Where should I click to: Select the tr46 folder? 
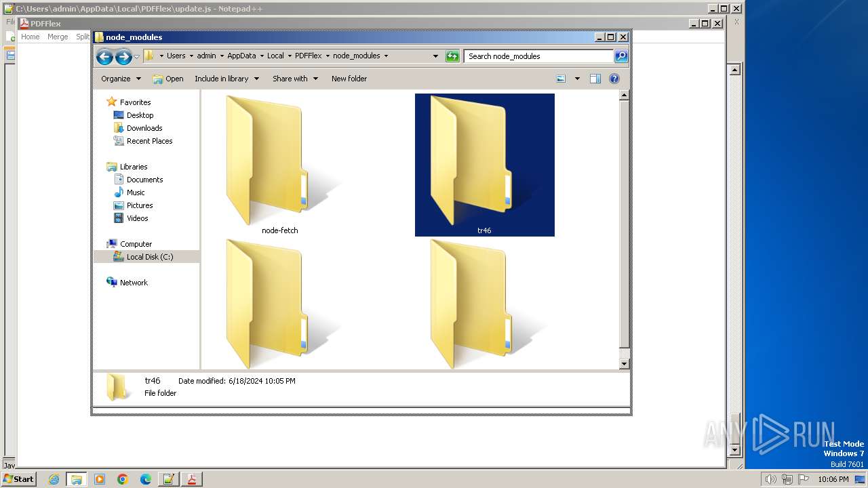coord(484,165)
